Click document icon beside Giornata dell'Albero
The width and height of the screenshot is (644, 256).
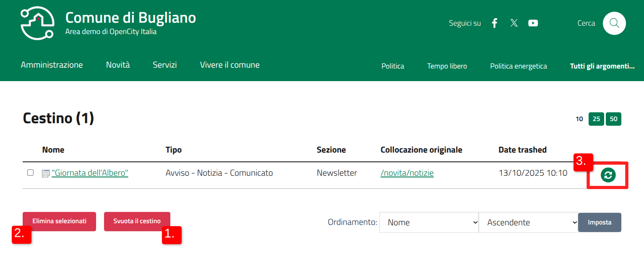pos(46,173)
